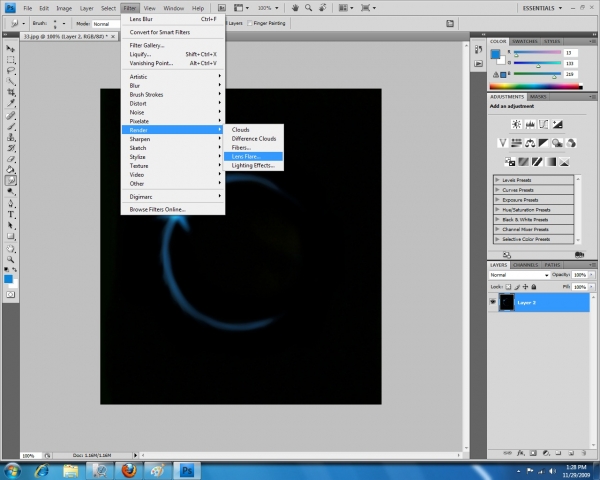
Task: Click the Rotate View tool in application bar
Action: [x=323, y=8]
